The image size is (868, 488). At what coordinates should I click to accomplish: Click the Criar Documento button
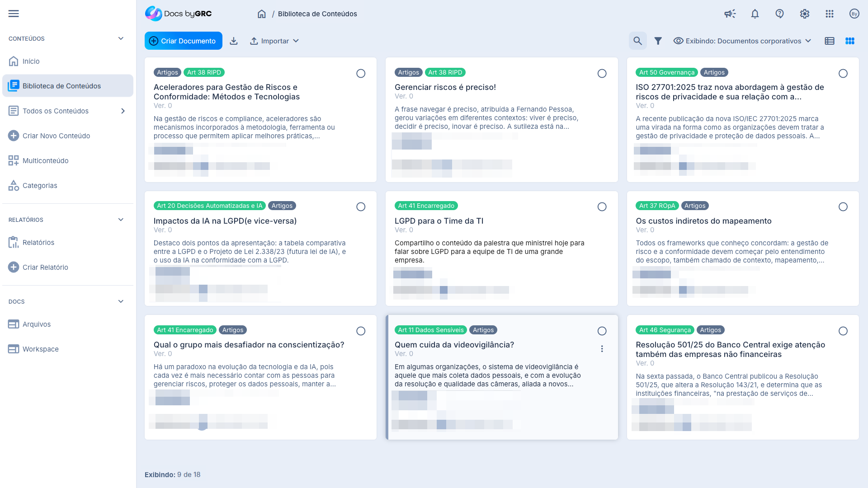(x=183, y=41)
